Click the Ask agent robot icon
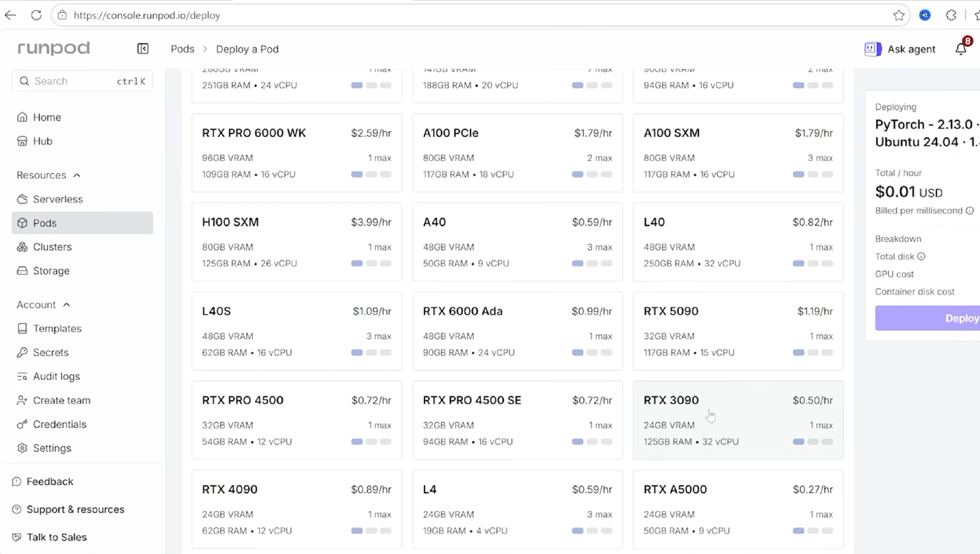Image resolution: width=980 pixels, height=554 pixels. (x=873, y=49)
